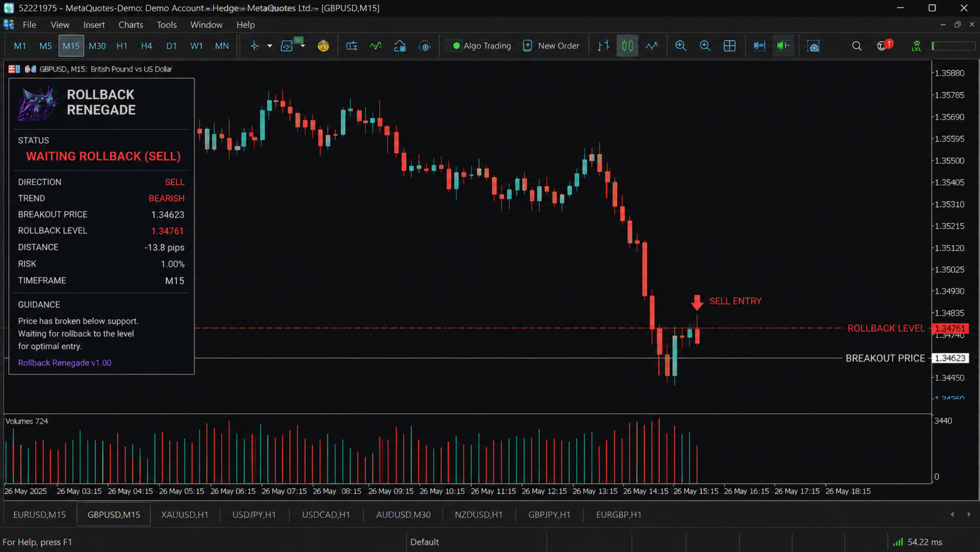Select the H4 timeframe button

click(147, 46)
